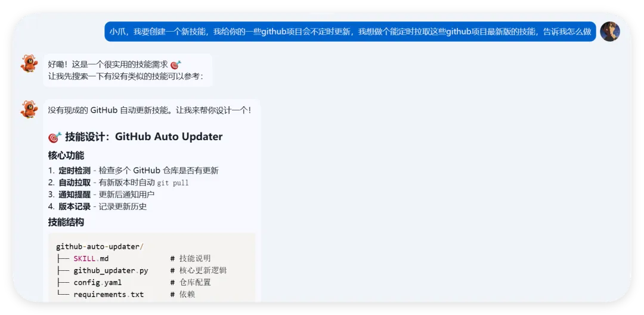Click the text '让我先搜索一下有没有类似的技能可以参考'
This screenshot has width=644, height=315.
tap(123, 76)
